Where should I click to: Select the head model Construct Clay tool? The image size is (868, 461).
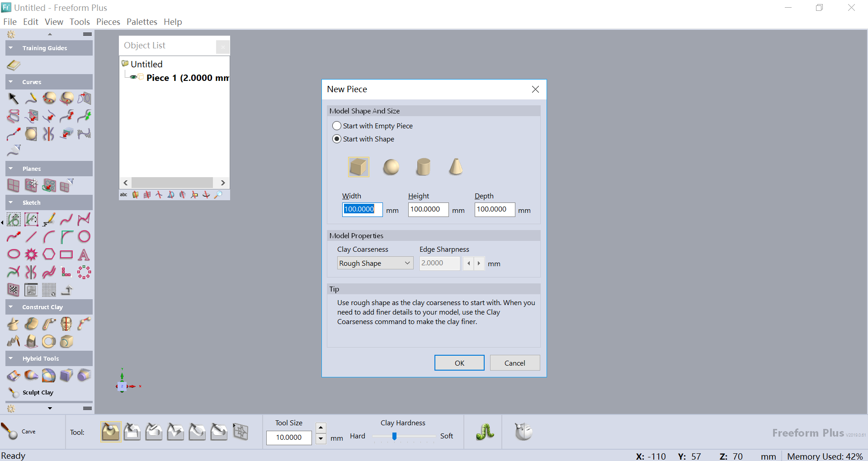click(66, 324)
